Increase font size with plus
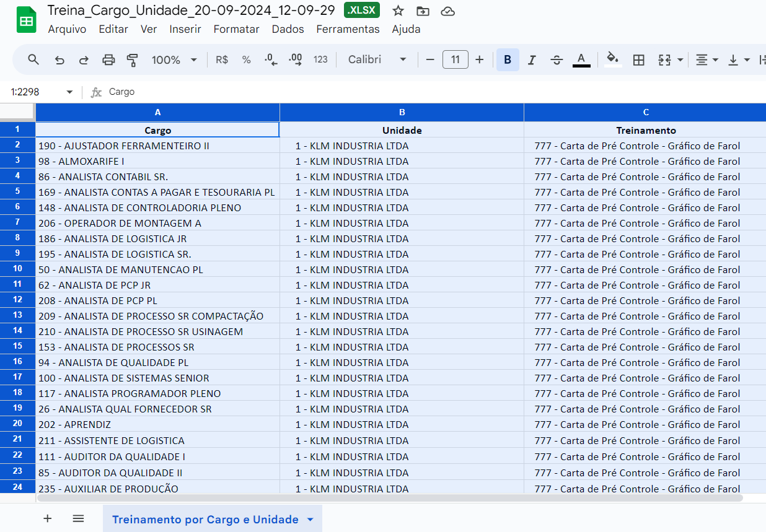 [x=479, y=59]
